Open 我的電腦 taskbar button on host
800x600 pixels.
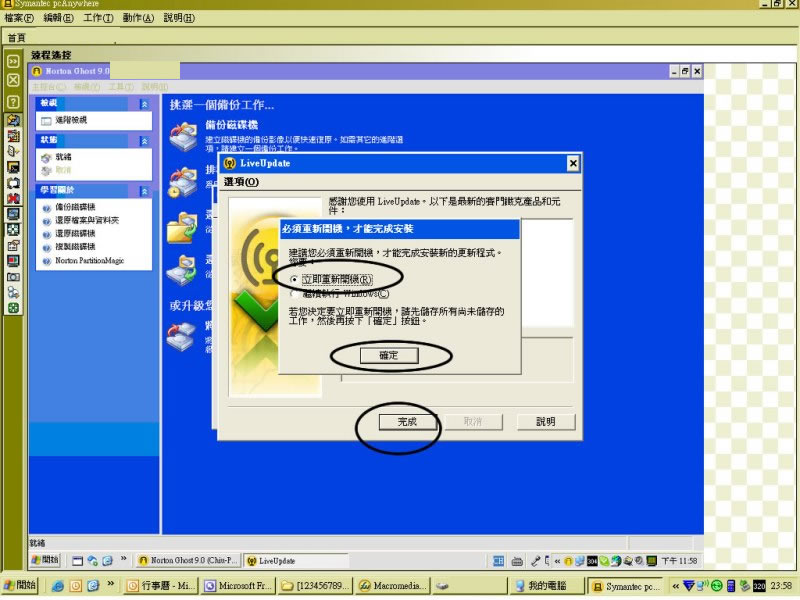click(546, 586)
